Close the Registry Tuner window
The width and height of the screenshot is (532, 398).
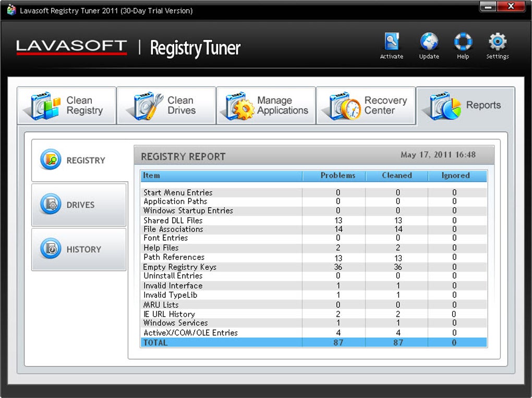[511, 6]
